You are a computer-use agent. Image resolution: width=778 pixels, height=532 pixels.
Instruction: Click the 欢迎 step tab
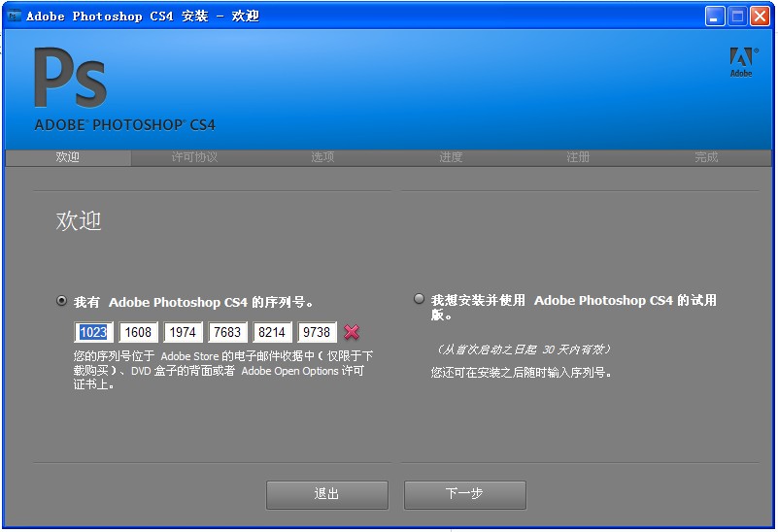(68, 157)
